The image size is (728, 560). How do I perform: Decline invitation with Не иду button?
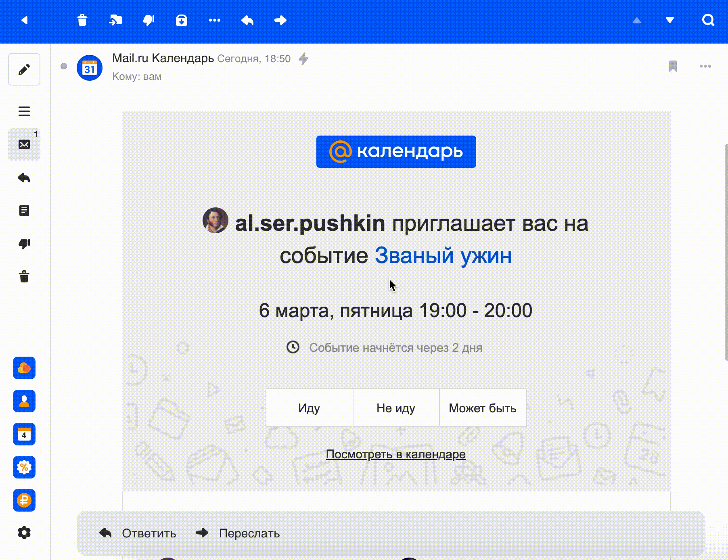point(396,407)
